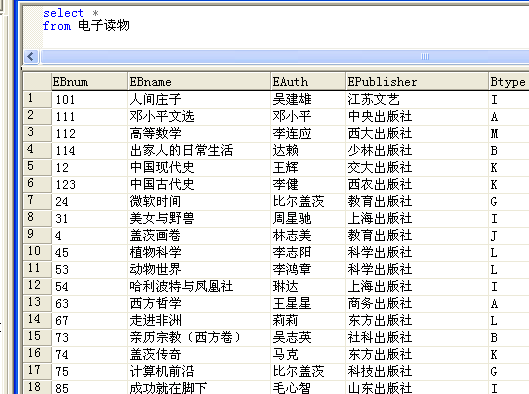The image size is (529, 394).
Task: Select row header number 5
Action: pyautogui.click(x=37, y=167)
